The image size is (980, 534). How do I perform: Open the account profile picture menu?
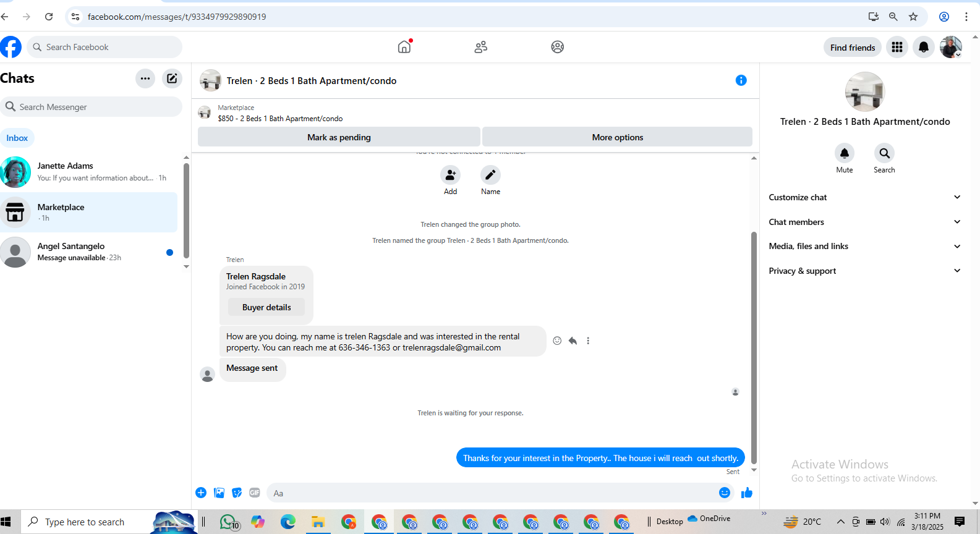click(x=951, y=47)
